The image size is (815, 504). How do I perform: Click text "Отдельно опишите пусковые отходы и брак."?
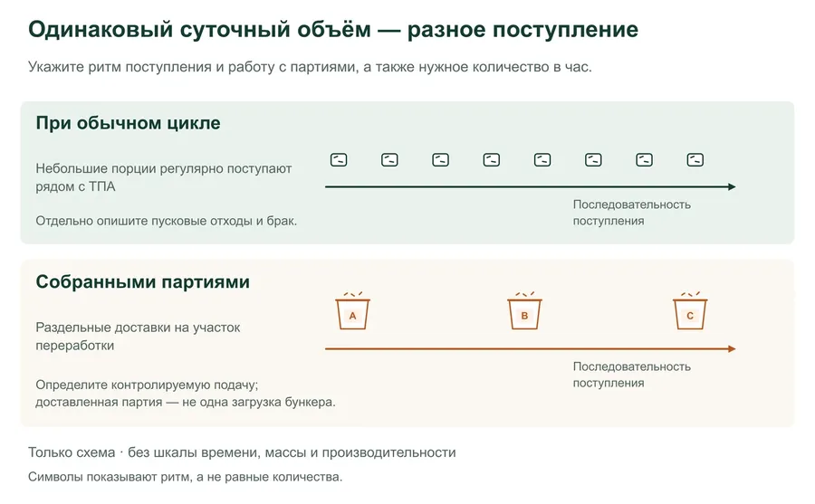click(x=167, y=221)
